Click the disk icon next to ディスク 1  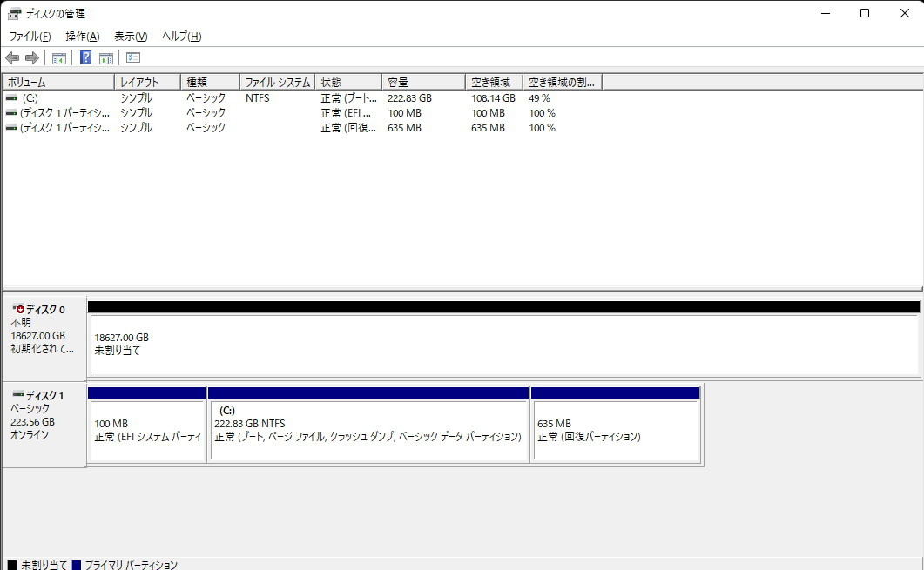[18, 394]
